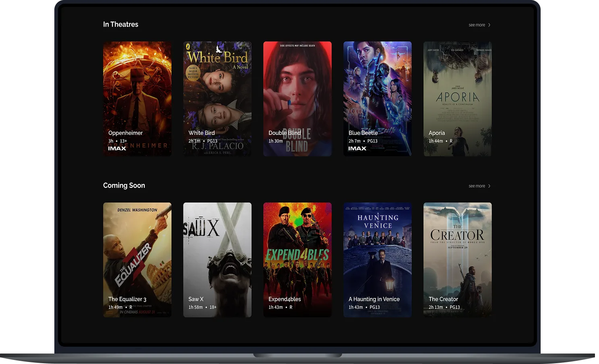Click '1h 49m • R' on The Equalizer 3
Image resolution: width=599 pixels, height=364 pixels.
tap(120, 307)
